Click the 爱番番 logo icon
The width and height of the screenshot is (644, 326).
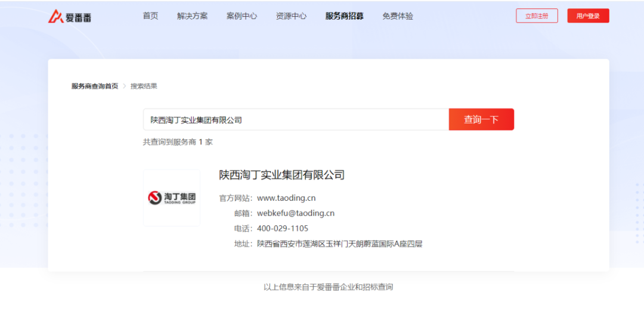pos(57,16)
